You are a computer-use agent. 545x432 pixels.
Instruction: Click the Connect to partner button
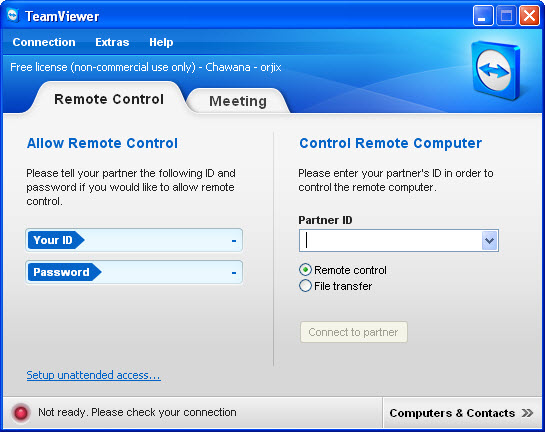tap(353, 332)
